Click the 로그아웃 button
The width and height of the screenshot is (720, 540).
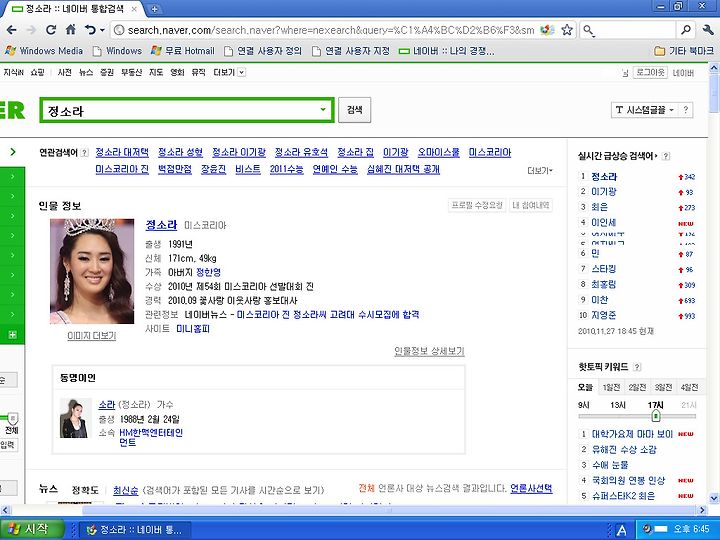coord(650,73)
